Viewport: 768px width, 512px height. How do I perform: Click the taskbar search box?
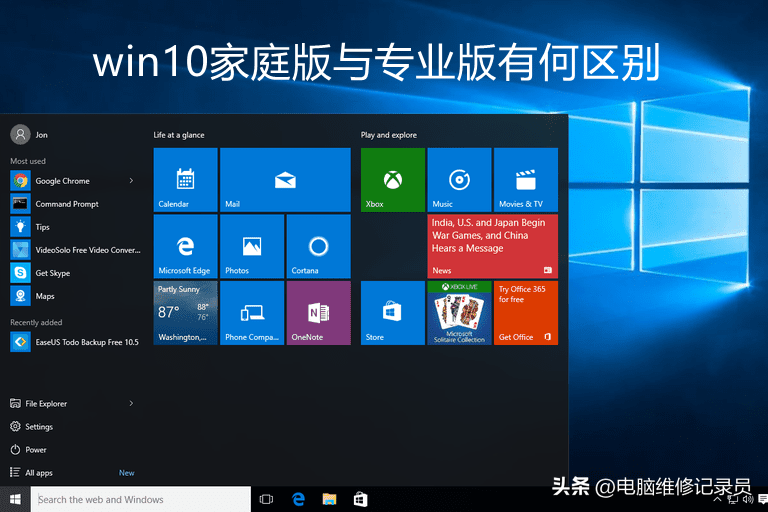[140, 499]
